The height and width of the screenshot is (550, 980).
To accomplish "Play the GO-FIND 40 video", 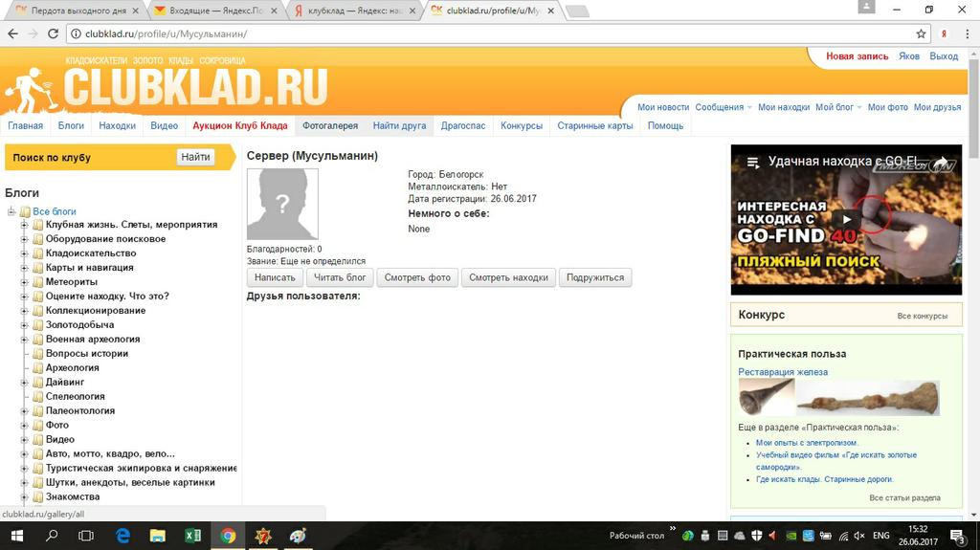I will (846, 220).
